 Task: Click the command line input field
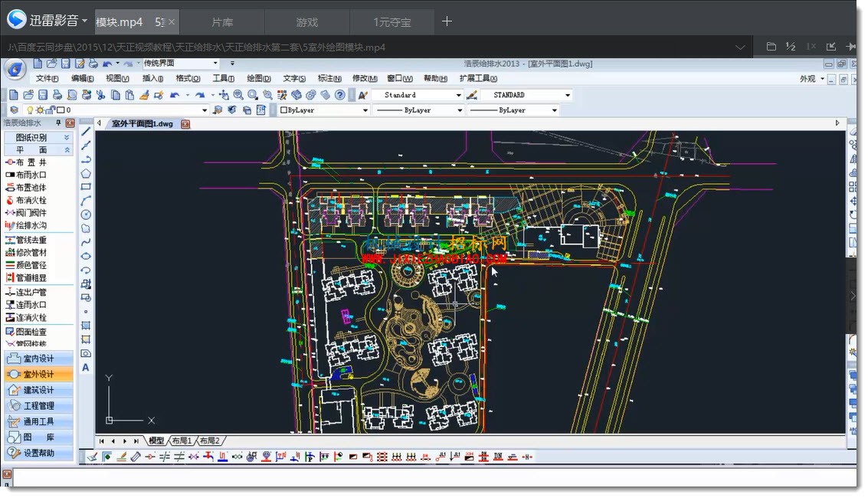point(434,477)
